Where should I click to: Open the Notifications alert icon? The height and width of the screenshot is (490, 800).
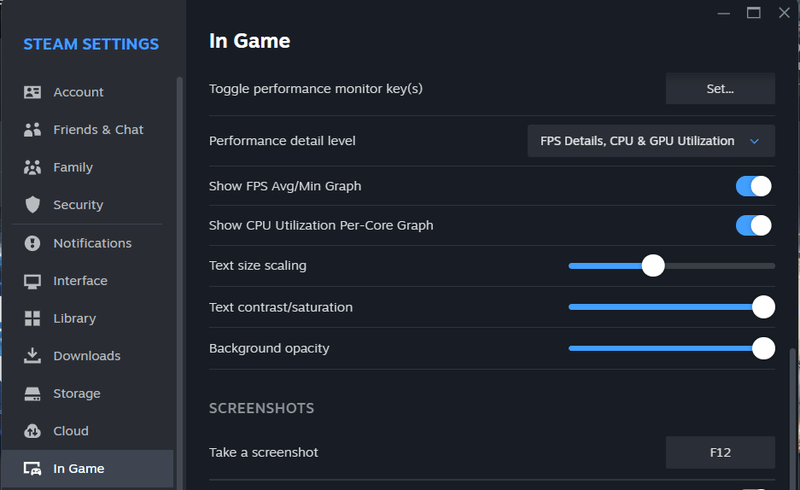point(32,243)
